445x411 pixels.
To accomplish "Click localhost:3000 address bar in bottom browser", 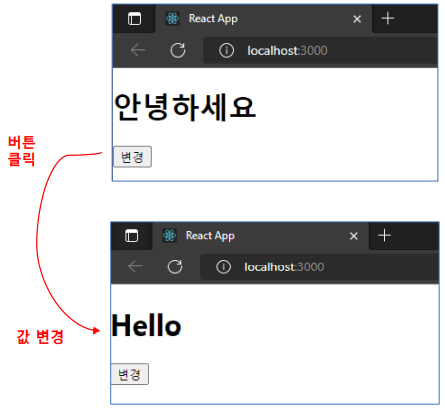I will [319, 267].
